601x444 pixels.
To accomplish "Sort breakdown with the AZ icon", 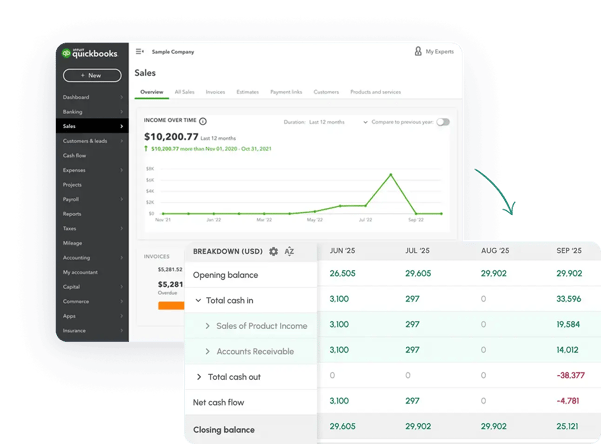I will tap(289, 252).
